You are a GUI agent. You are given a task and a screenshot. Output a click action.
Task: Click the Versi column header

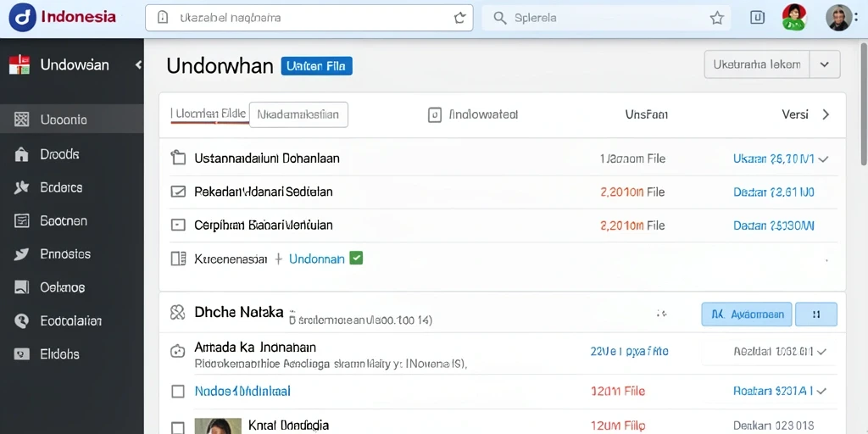click(x=795, y=114)
